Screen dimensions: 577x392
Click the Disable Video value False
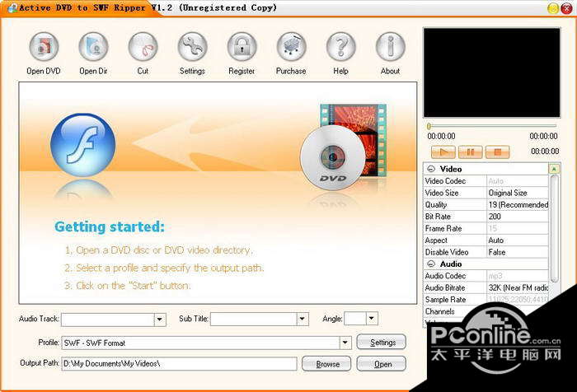tap(518, 252)
